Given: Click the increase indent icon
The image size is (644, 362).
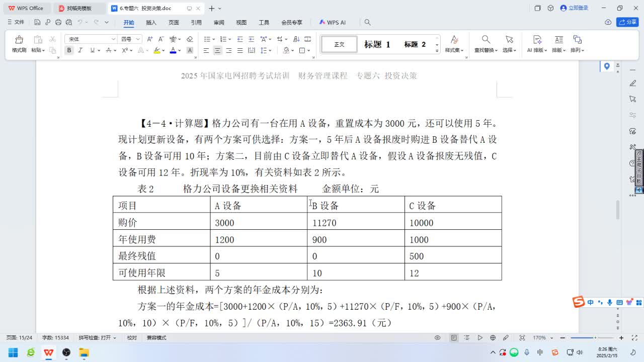Looking at the screenshot, I should coord(251,39).
